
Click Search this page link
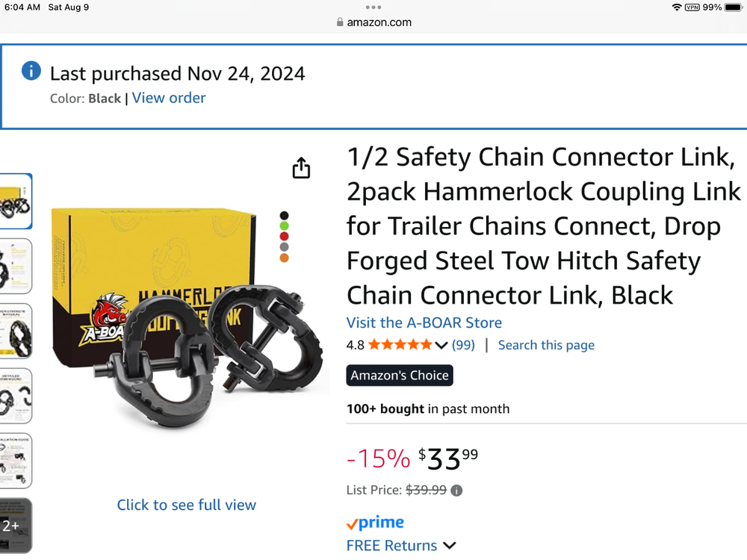546,345
